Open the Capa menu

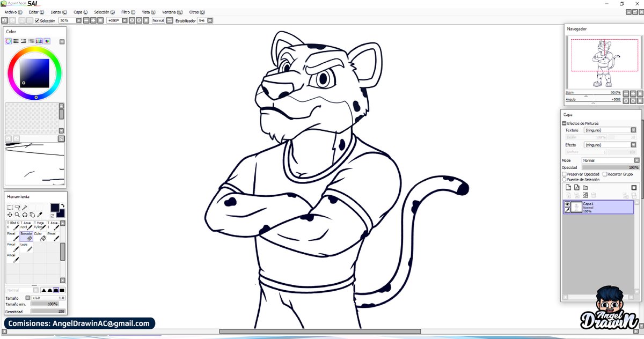tap(80, 12)
